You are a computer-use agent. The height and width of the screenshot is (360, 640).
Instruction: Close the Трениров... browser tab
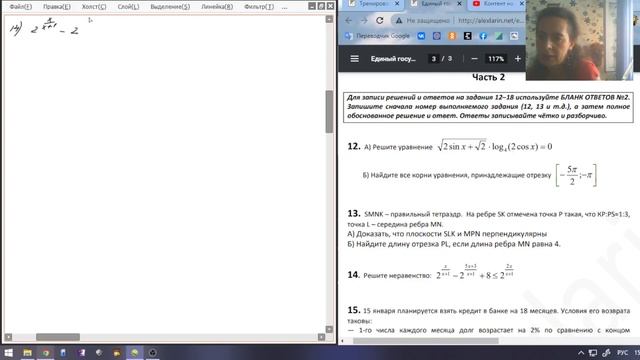coord(397,4)
